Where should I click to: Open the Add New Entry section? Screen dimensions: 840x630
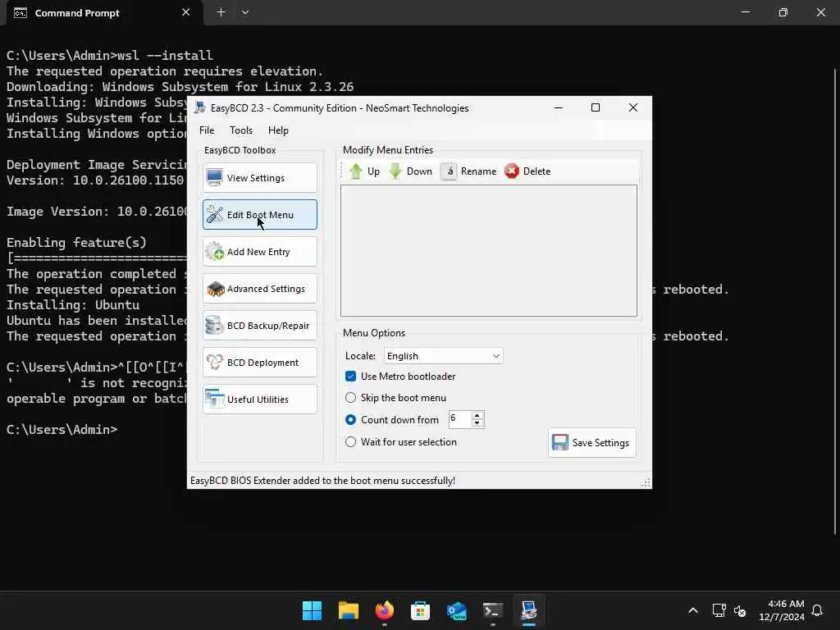[260, 251]
